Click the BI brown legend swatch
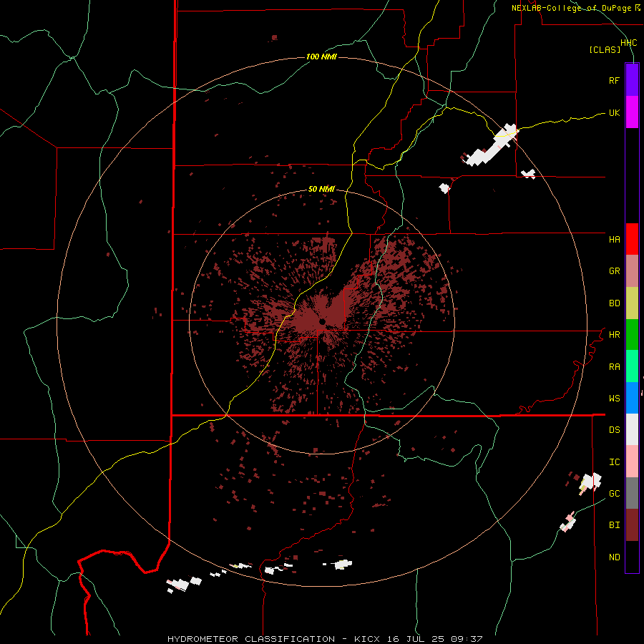Screen dimensions: 644x644 632,525
